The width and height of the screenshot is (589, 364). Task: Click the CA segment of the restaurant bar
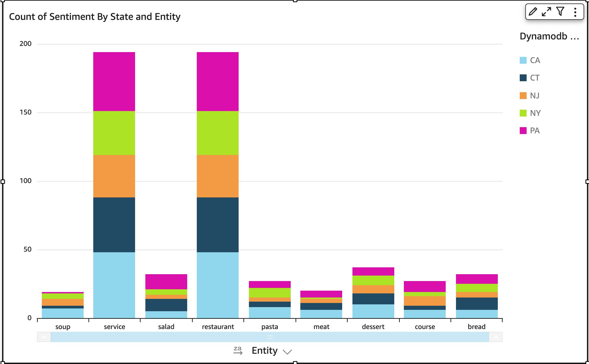(218, 285)
